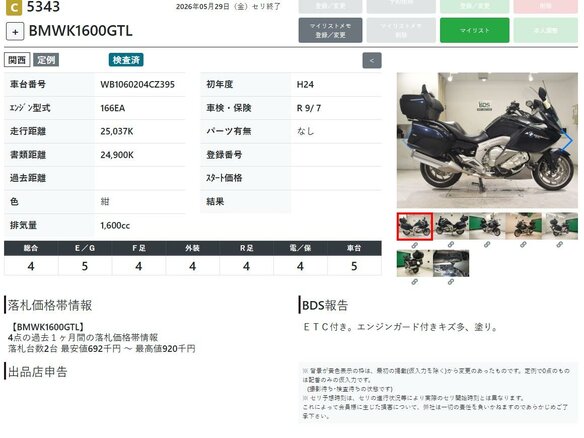
Task: Show the next photo with the blue right chevron
Action: coord(568,141)
